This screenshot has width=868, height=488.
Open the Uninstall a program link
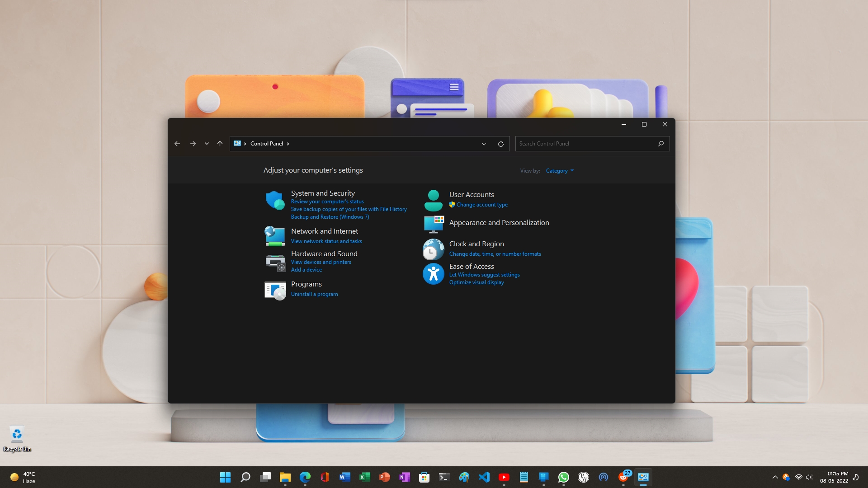pyautogui.click(x=314, y=294)
